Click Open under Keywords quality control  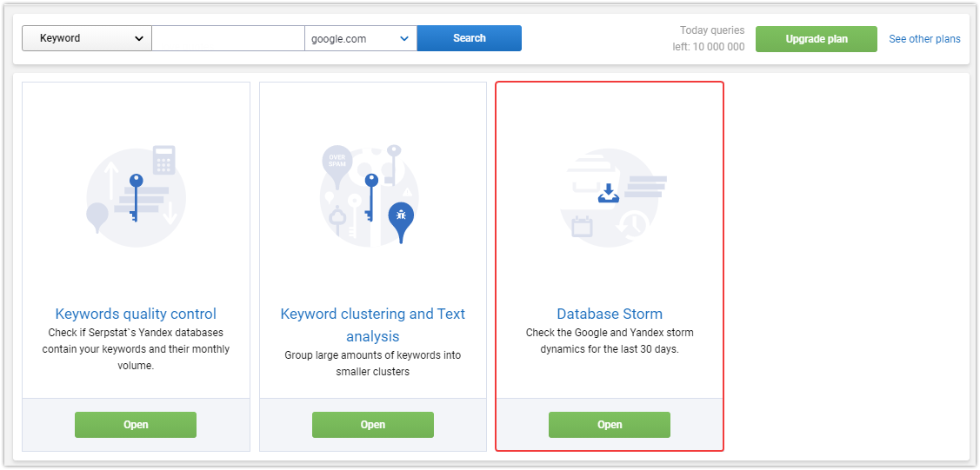(x=136, y=425)
